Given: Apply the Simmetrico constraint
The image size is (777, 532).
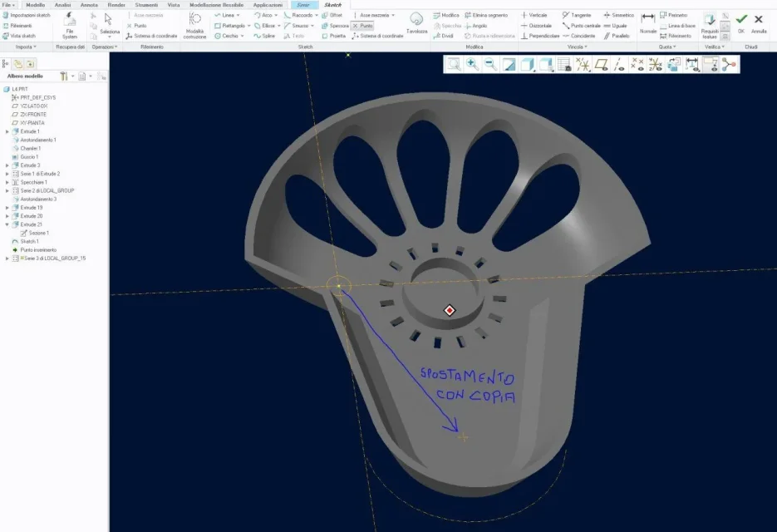Looking at the screenshot, I should (618, 15).
